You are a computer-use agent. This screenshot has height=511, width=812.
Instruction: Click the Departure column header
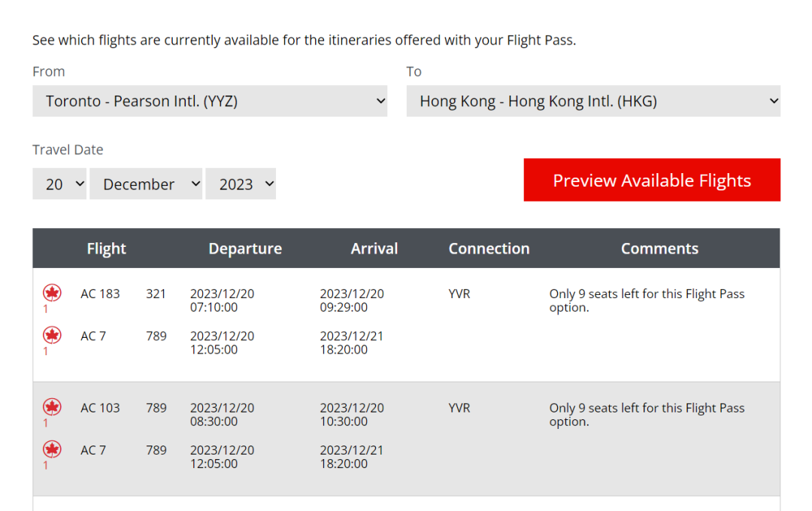click(245, 249)
